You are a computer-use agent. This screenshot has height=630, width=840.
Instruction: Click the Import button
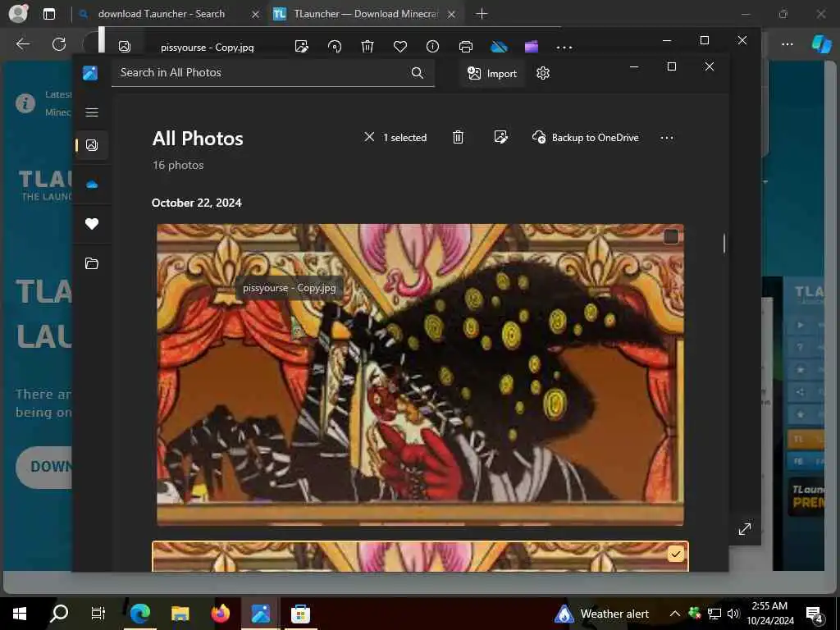tap(492, 73)
